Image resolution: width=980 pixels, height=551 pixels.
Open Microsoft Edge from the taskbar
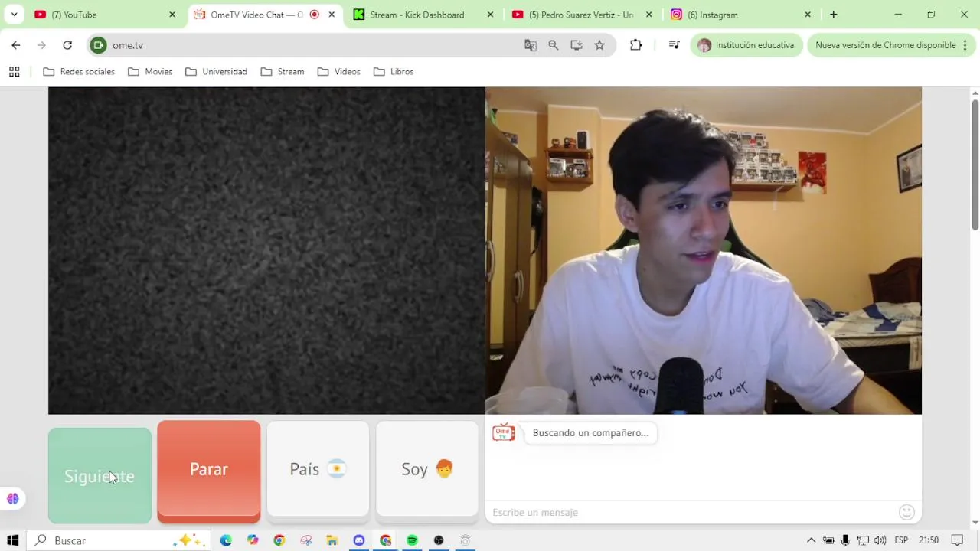pos(226,540)
